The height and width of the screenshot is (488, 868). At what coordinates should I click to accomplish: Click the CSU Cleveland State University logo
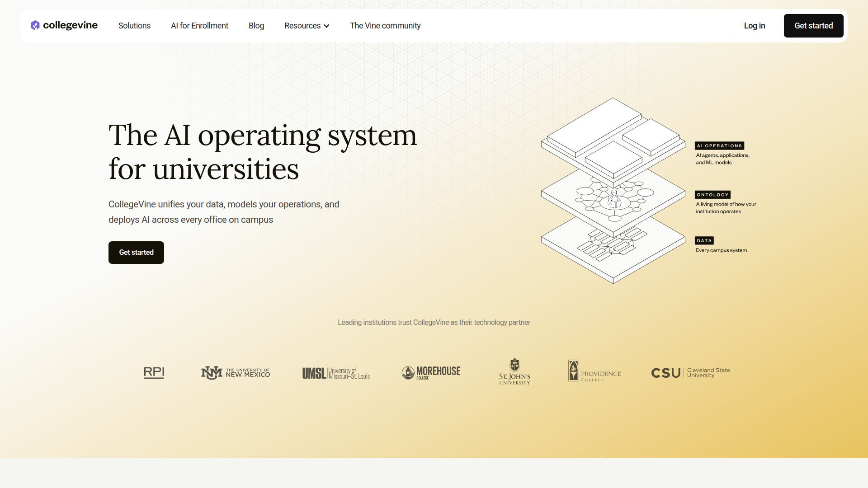(x=690, y=373)
